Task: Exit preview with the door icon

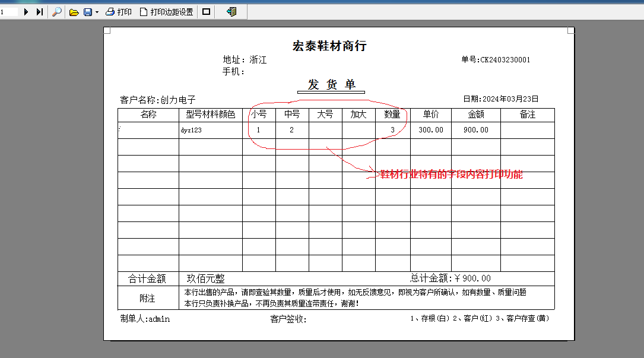Action: 231,12
